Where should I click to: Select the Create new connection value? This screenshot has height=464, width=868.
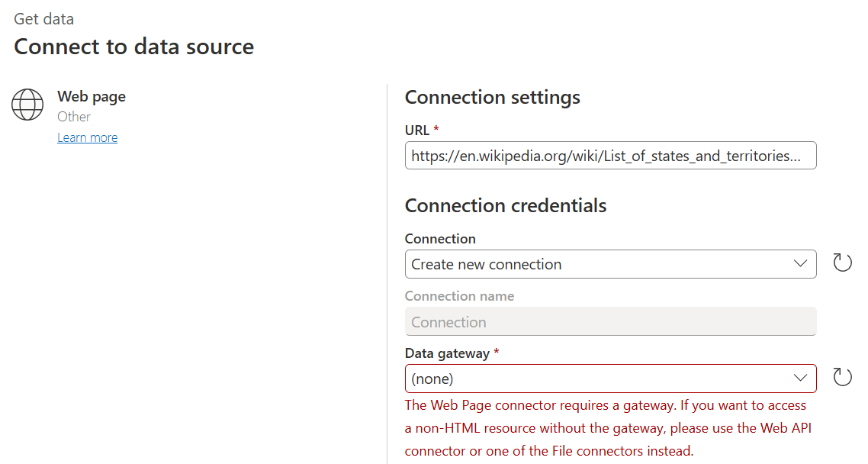coord(486,263)
